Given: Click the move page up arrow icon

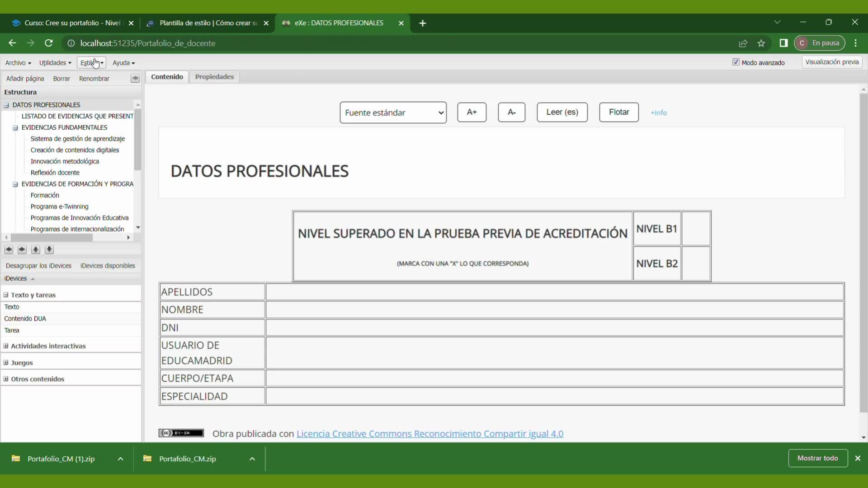Looking at the screenshot, I should (x=36, y=249).
